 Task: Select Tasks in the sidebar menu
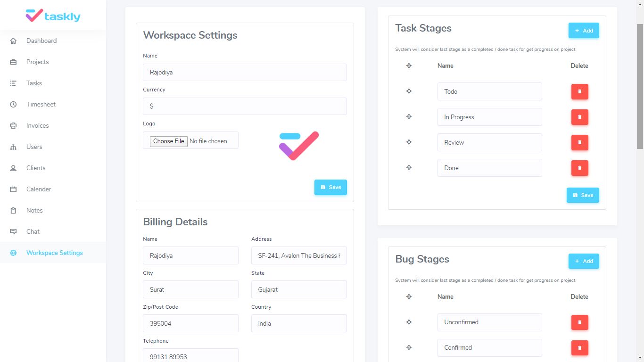[13, 83]
